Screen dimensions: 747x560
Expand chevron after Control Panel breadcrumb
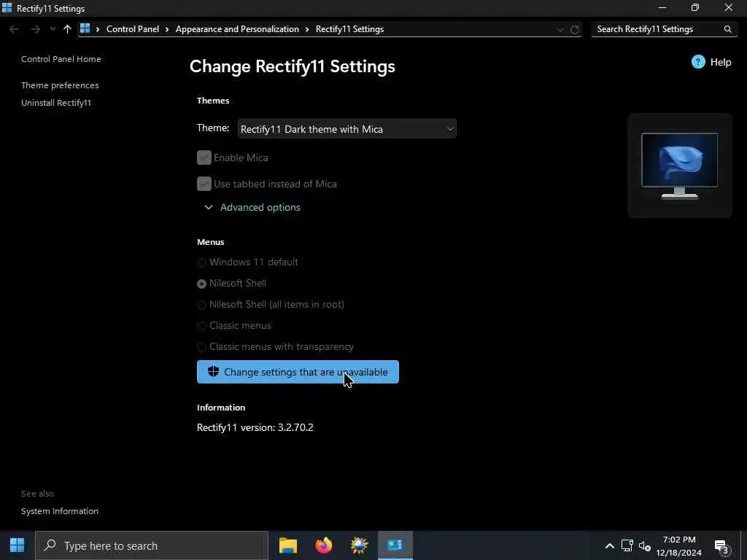[x=167, y=29]
